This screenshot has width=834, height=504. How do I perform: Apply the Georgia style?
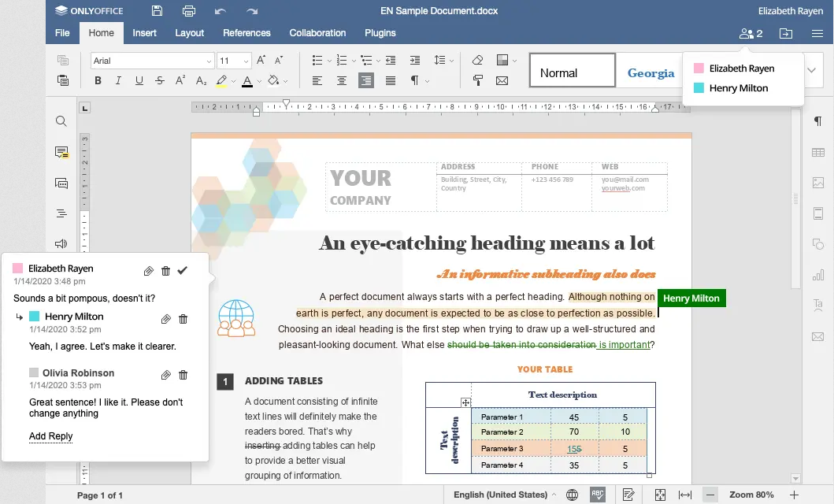[x=651, y=73]
